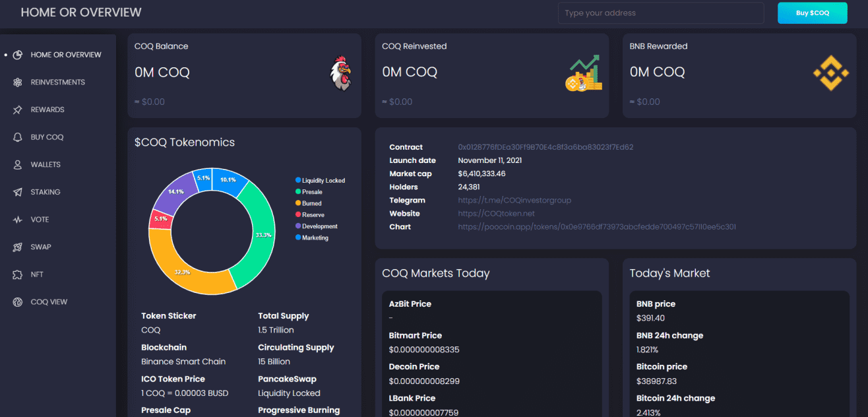Click the NFT puzzle-piece icon
This screenshot has height=417, width=868.
coord(18,274)
